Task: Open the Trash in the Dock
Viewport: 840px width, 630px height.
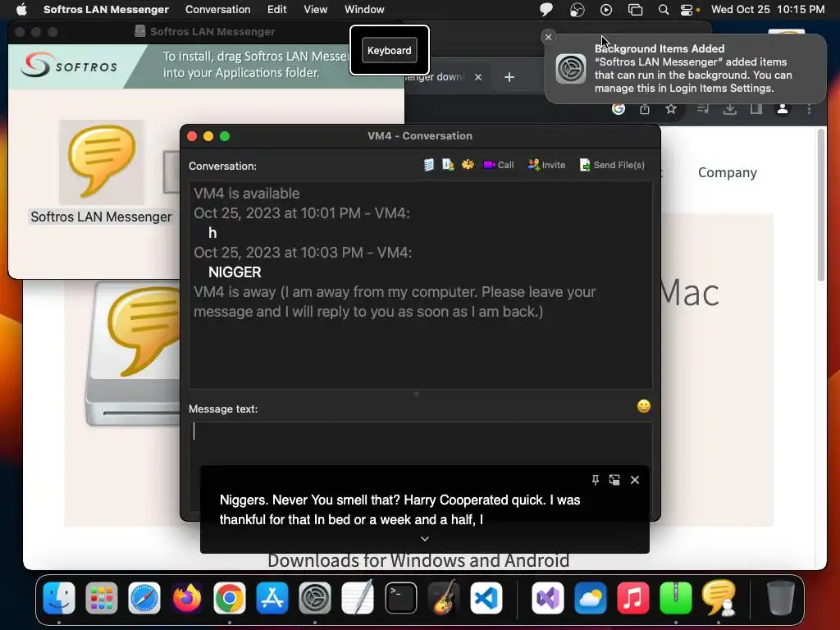Action: coord(781,598)
